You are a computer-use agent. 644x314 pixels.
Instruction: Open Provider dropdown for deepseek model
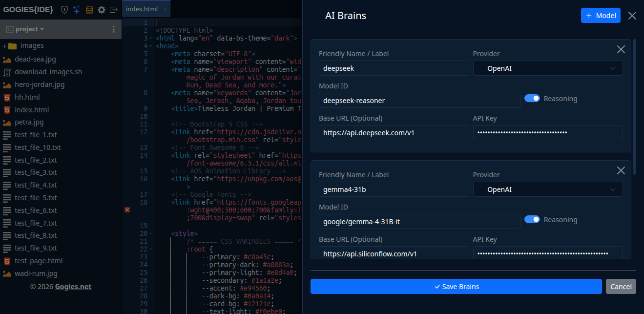[548, 68]
